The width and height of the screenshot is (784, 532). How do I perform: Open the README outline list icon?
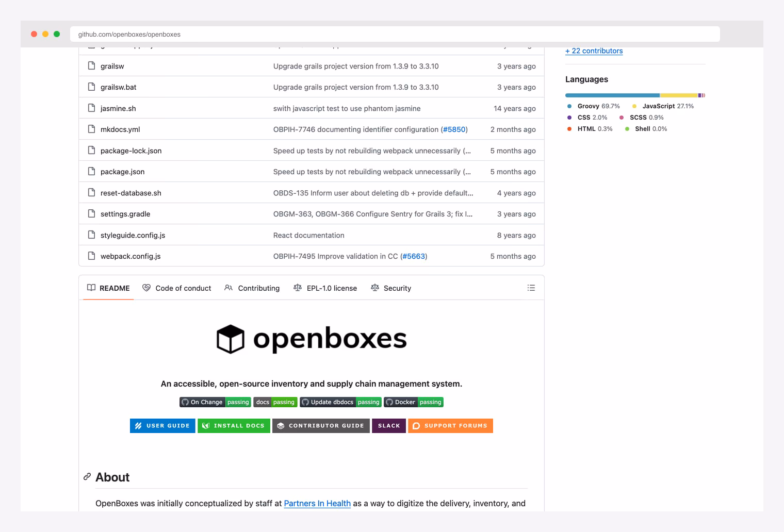(531, 288)
